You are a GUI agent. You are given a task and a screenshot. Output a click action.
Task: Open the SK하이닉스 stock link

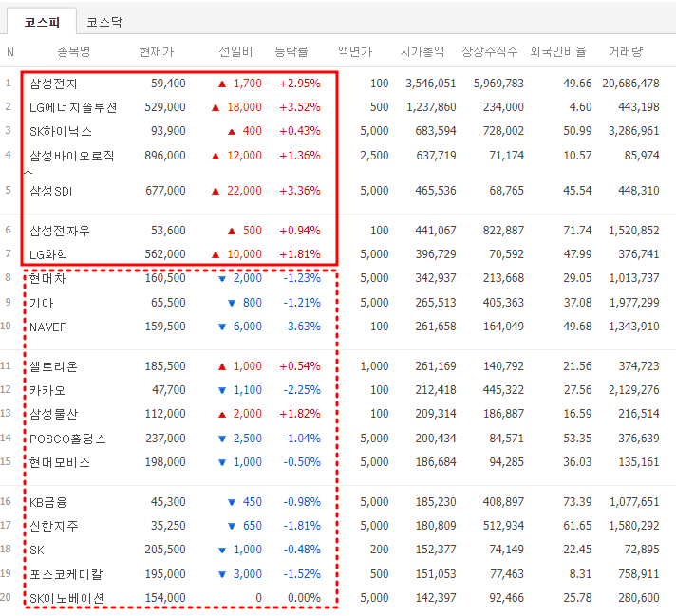pyautogui.click(x=61, y=131)
